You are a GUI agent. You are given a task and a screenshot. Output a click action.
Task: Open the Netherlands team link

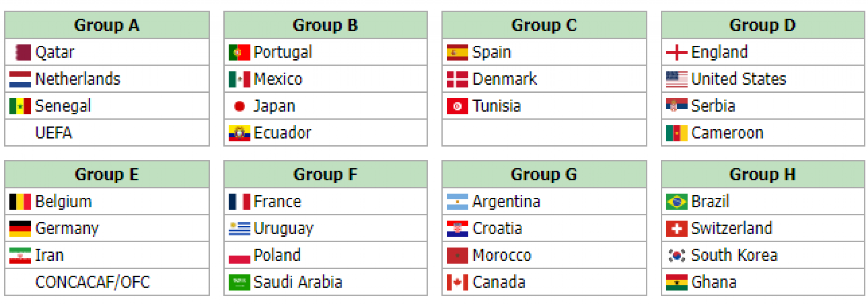click(78, 79)
